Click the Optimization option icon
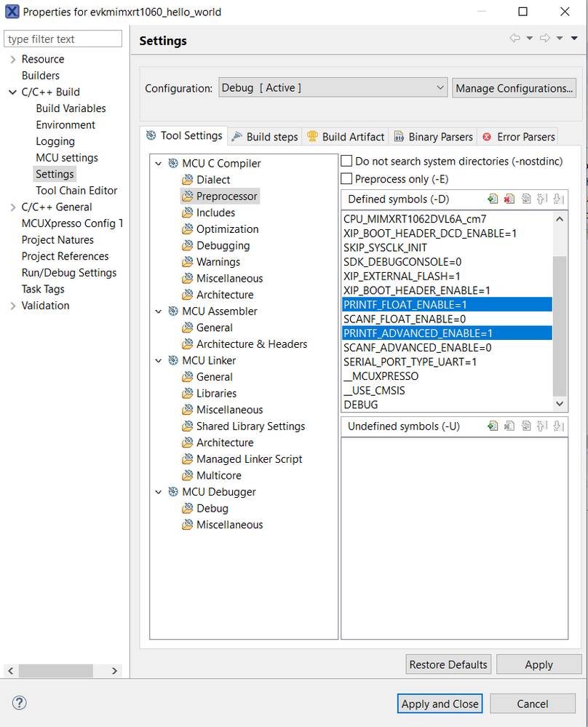This screenshot has width=588, height=727. coord(187,229)
